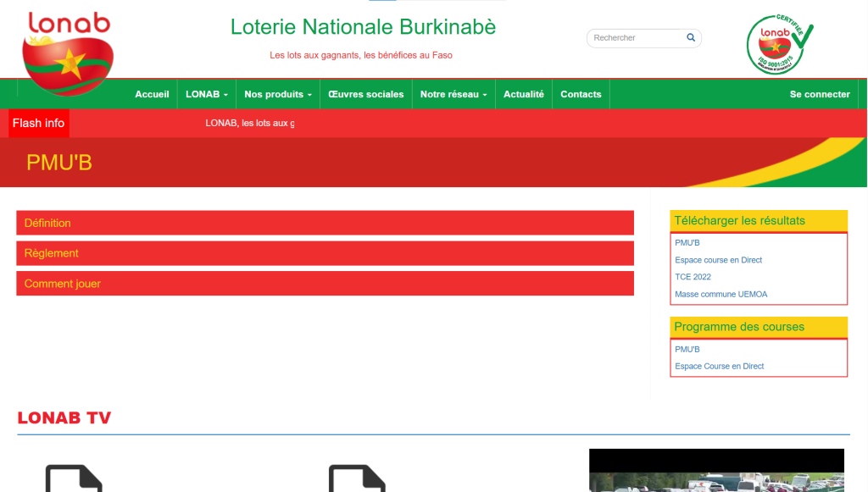Open the Actualité menu item
The width and height of the screenshot is (868, 492).
(524, 94)
